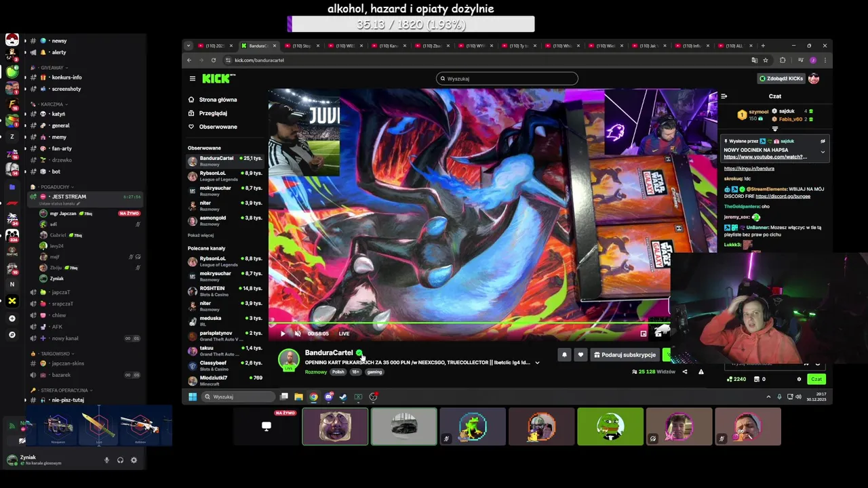Image resolution: width=868 pixels, height=488 pixels.
Task: Open Kick hamburger menu icon
Action: [193, 79]
